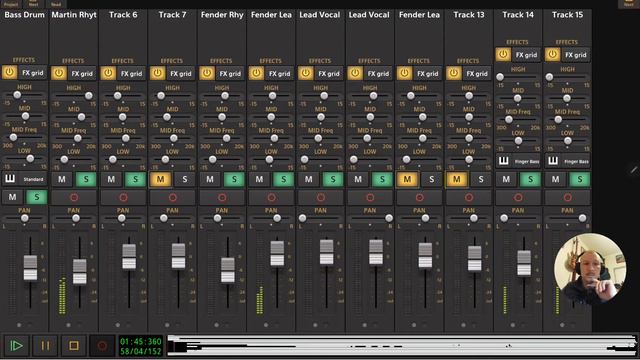
Task: Stop playback with the square button
Action: (73, 346)
